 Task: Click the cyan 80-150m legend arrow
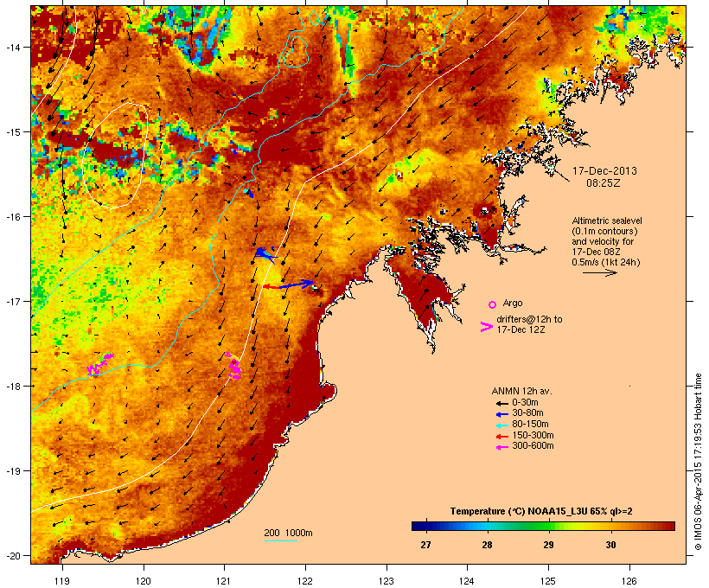(x=501, y=425)
